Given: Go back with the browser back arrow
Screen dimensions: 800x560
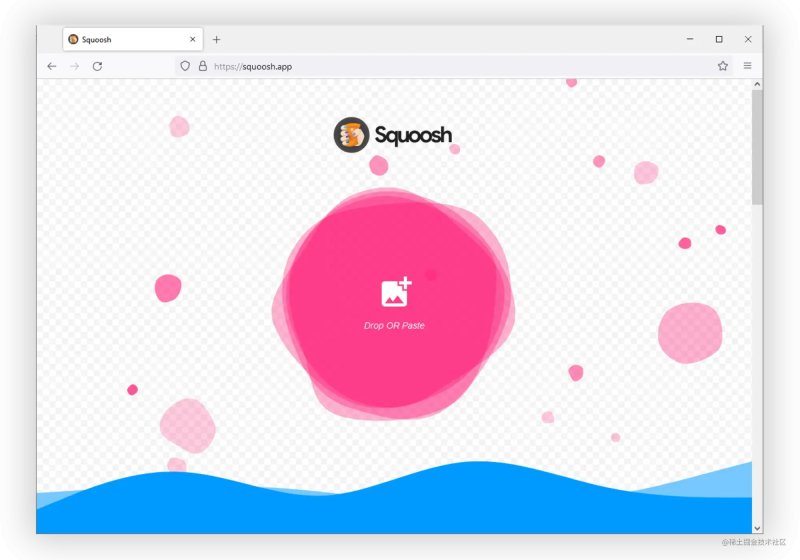Looking at the screenshot, I should pos(52,66).
